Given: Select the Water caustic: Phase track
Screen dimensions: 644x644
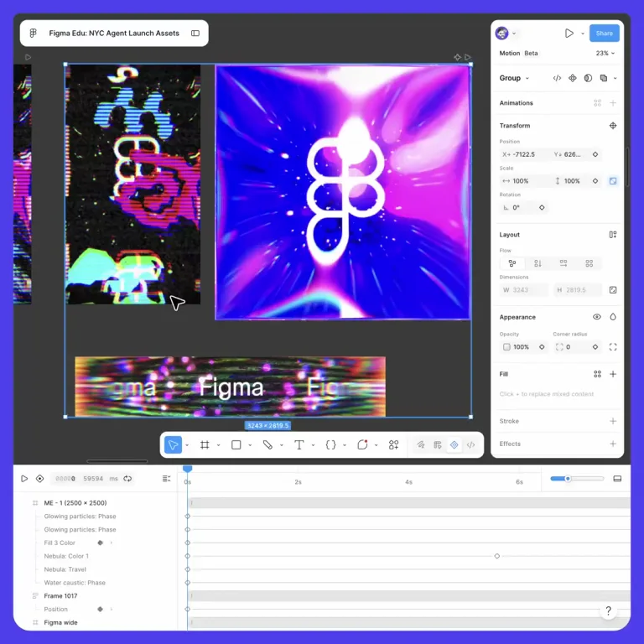Looking at the screenshot, I should (75, 583).
